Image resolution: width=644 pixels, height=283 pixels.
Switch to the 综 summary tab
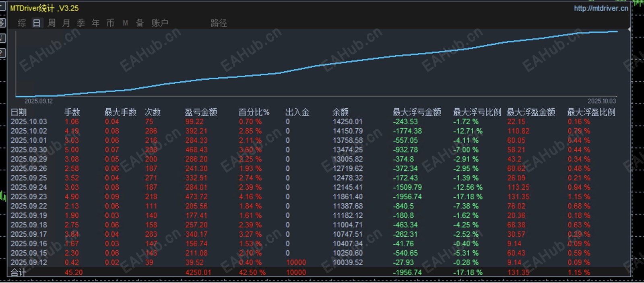coord(22,23)
